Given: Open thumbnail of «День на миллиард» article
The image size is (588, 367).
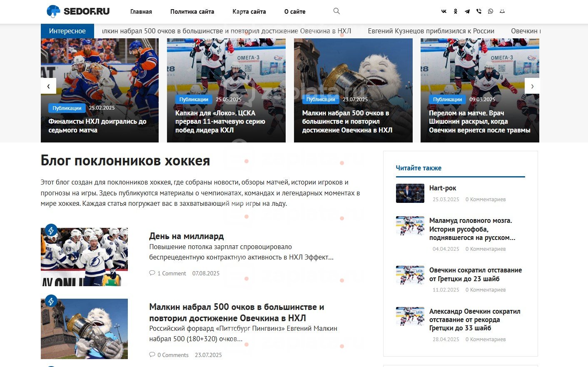Looking at the screenshot, I should coord(84,257).
